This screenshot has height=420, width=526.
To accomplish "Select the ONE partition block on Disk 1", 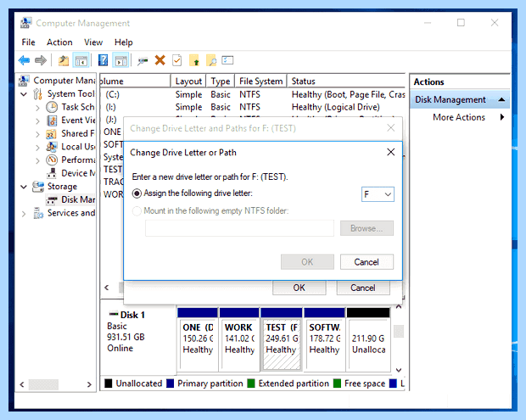I will (198, 339).
